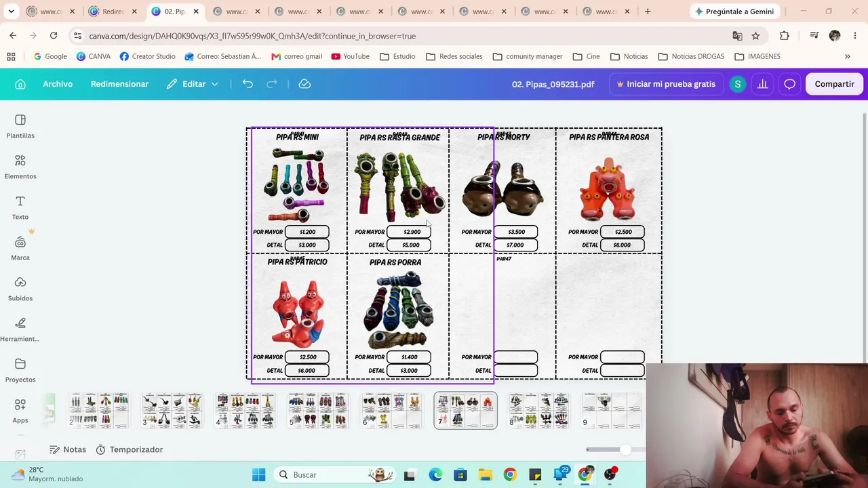Open the Temporizador timer

click(x=130, y=449)
